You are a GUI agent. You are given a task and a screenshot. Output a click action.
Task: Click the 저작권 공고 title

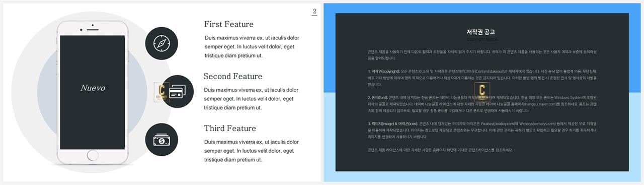click(x=481, y=32)
